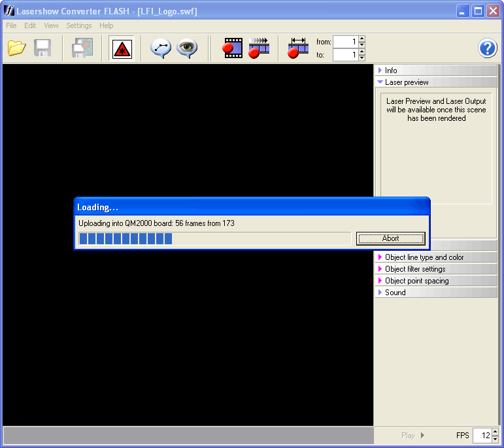The image size is (504, 448).
Task: Expand Object point spacing panel
Action: [x=436, y=281]
